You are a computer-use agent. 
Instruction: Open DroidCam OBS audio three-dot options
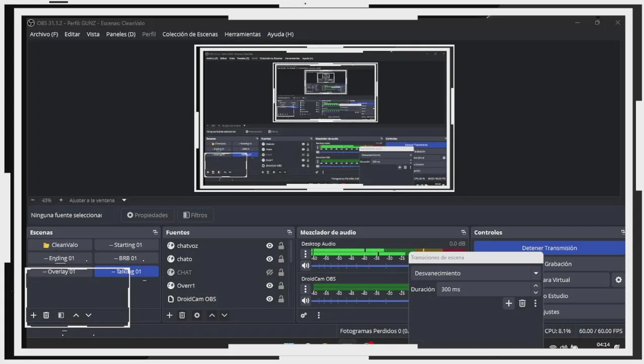click(x=305, y=289)
